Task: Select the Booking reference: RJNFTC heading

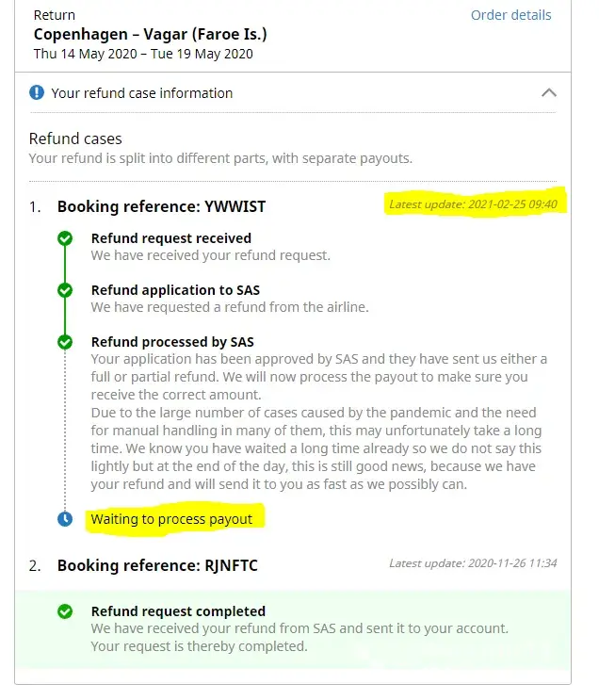Action: click(x=157, y=565)
